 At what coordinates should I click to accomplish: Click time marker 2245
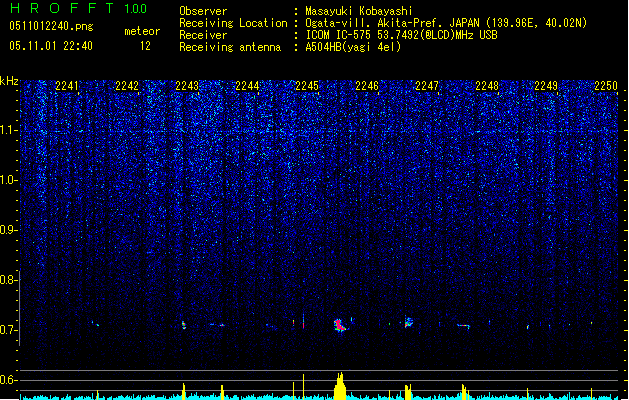[307, 85]
